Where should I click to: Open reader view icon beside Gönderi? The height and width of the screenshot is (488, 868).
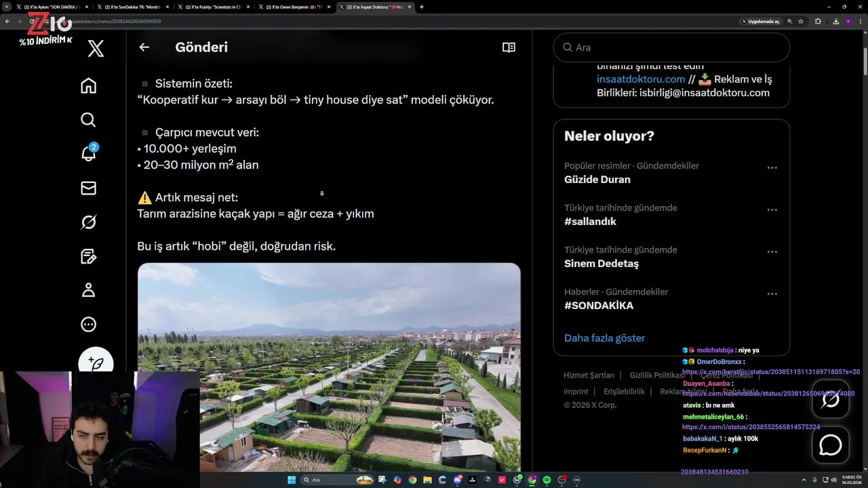tap(509, 47)
